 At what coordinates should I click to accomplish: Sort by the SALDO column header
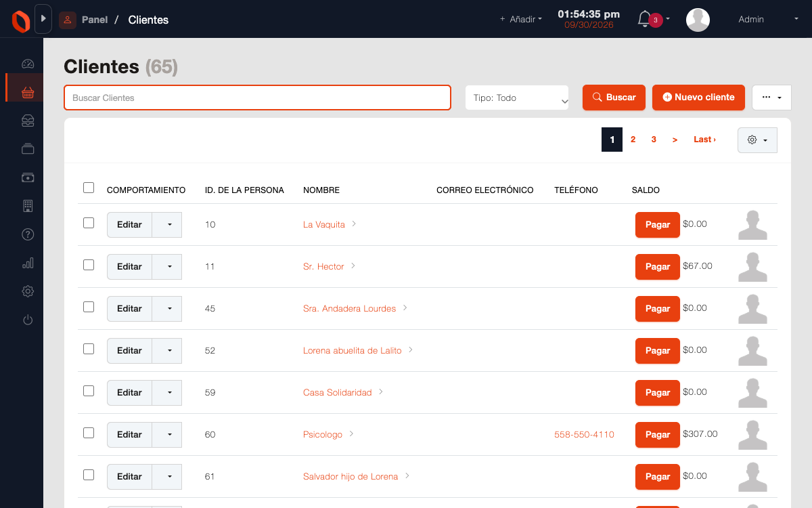point(646,190)
